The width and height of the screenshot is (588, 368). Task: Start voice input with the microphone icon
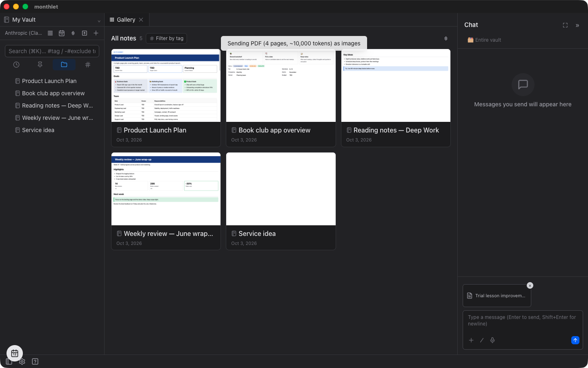click(x=492, y=340)
